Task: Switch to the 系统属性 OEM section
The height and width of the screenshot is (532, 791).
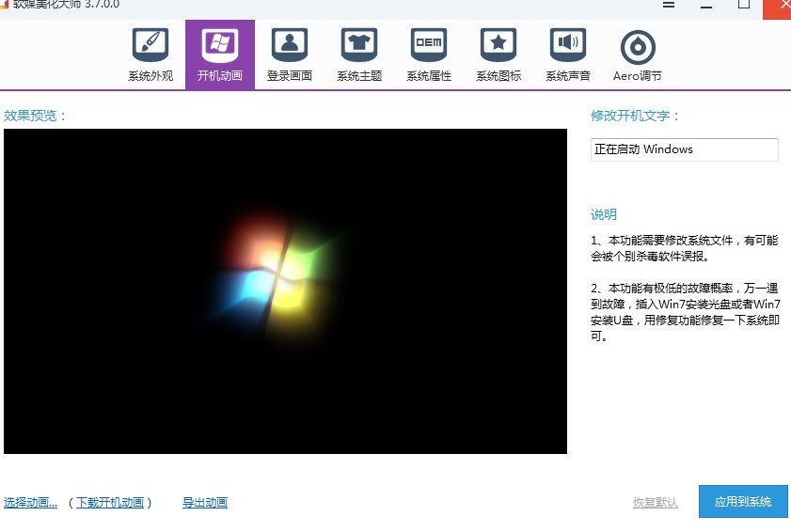Action: pyautogui.click(x=429, y=55)
